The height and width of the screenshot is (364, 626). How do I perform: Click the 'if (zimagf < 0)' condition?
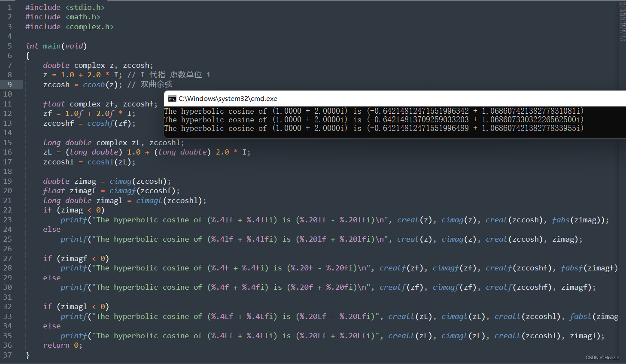point(76,258)
